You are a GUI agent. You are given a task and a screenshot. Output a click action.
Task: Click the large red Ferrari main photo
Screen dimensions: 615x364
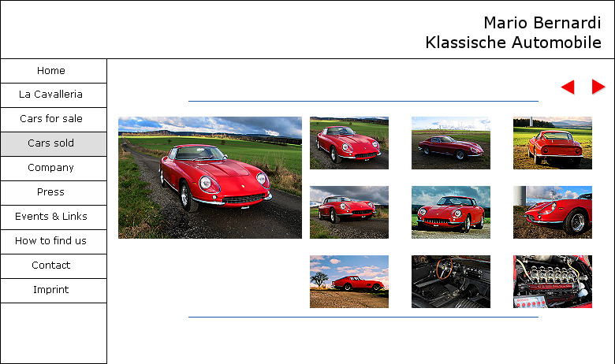(x=210, y=177)
